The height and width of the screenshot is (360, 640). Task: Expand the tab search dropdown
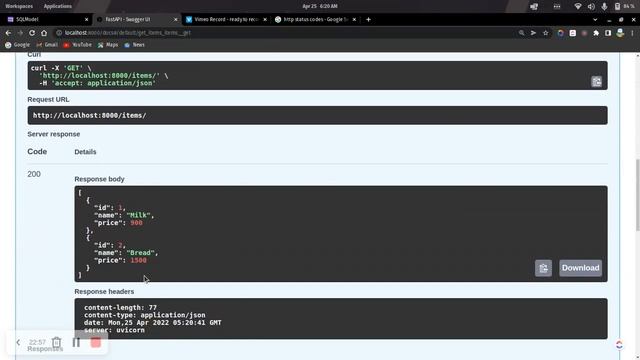[595, 20]
